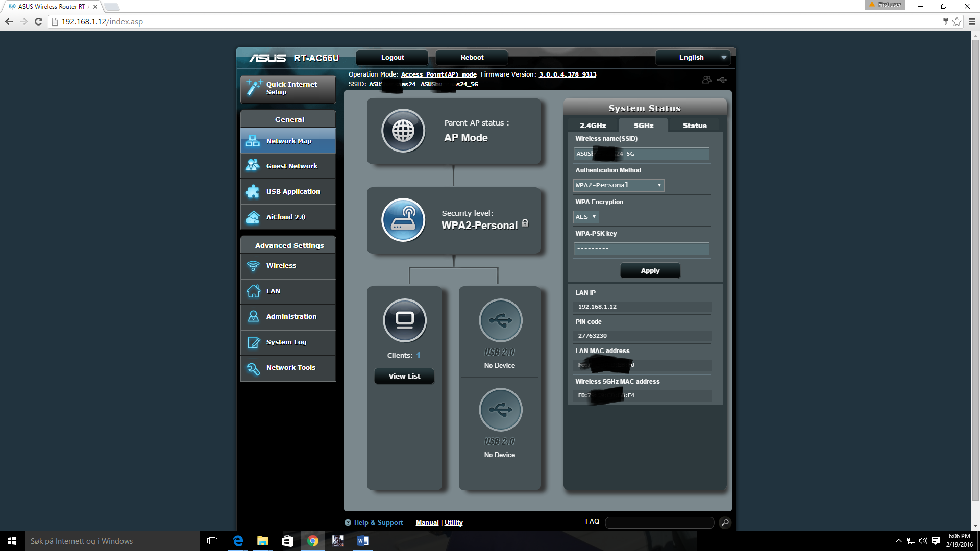Switch to the 5GHz tab
The image size is (980, 551).
pos(643,126)
